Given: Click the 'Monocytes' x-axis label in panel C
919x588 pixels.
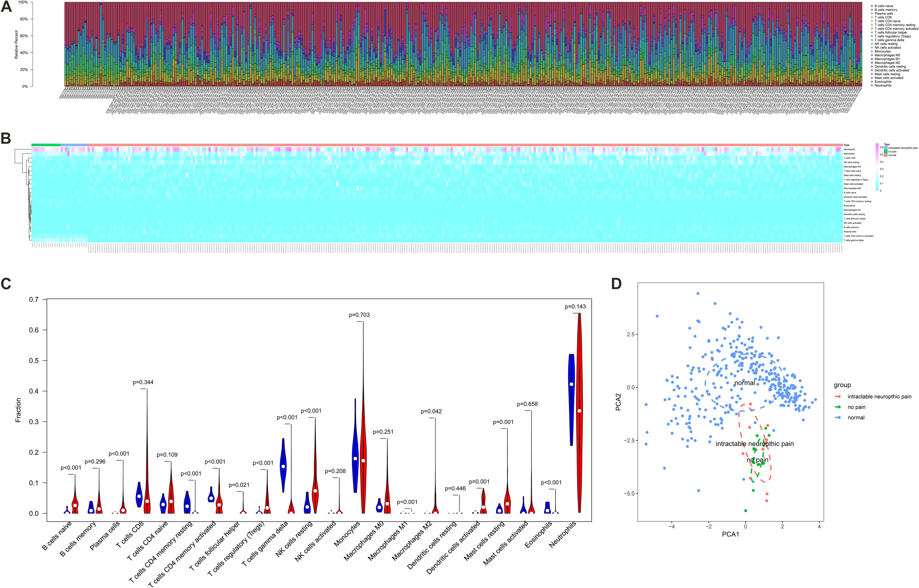Looking at the screenshot, I should [x=347, y=534].
